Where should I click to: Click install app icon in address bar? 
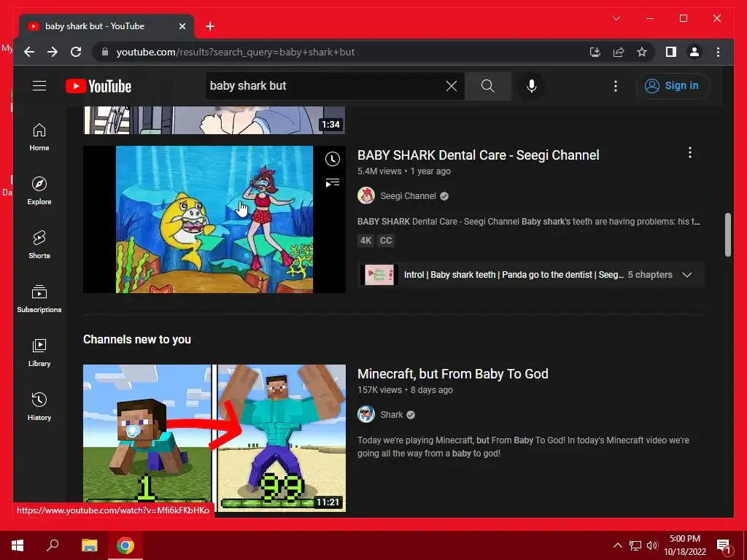[x=595, y=52]
